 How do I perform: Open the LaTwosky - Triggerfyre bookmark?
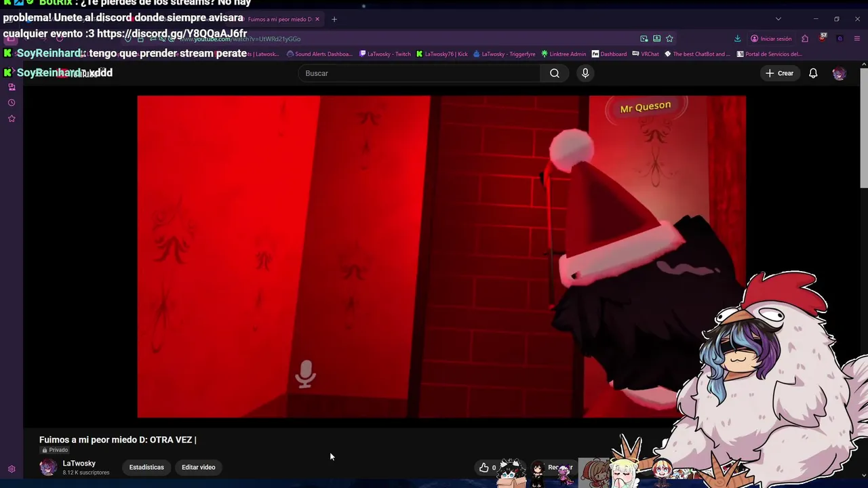[505, 54]
